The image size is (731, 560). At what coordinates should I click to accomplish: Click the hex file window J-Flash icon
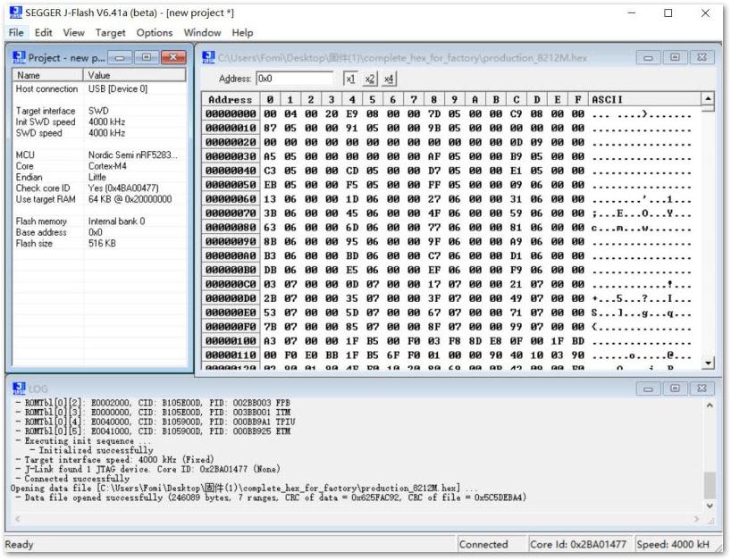[208, 57]
